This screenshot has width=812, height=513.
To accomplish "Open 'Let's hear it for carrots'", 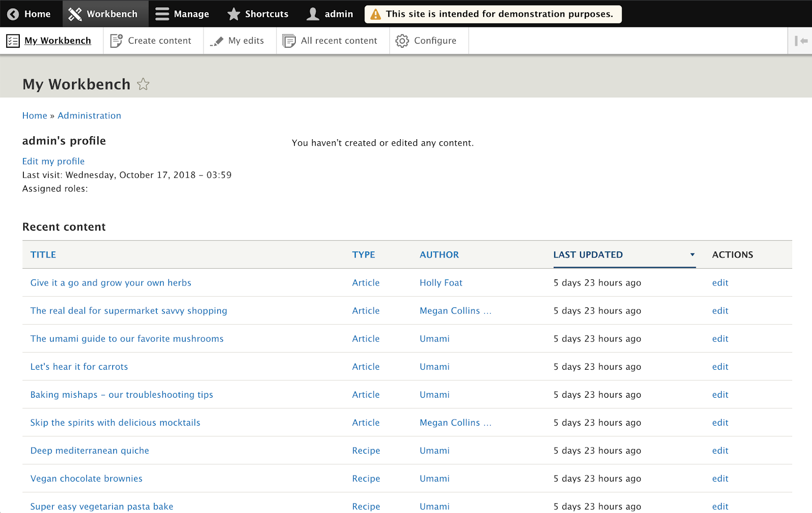I will (x=79, y=367).
